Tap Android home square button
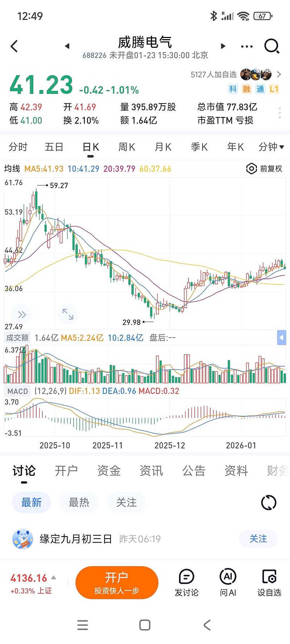This screenshot has height=644, width=290. pos(145,625)
